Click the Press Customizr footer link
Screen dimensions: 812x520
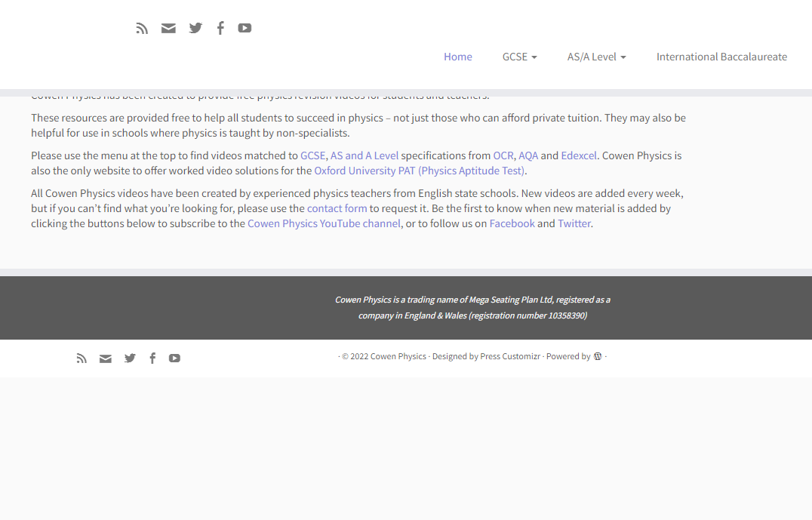(x=510, y=356)
